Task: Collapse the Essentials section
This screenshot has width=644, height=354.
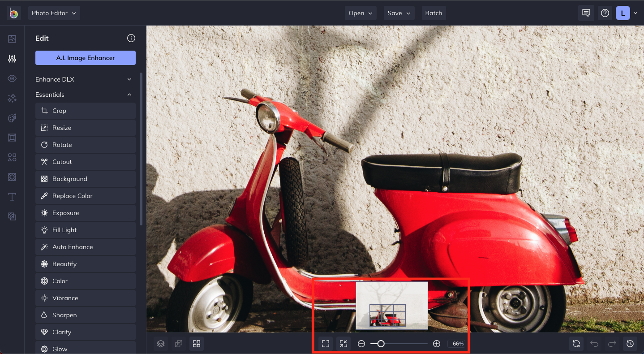Action: coord(85,95)
